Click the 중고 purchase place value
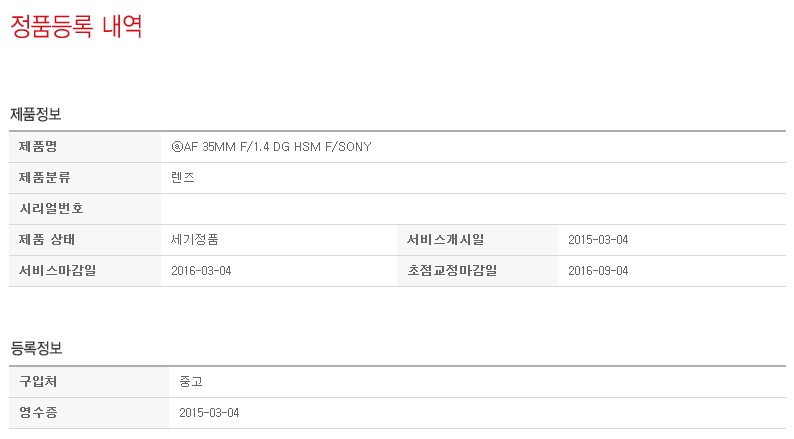Viewport: 794px width, 439px height. (190, 381)
